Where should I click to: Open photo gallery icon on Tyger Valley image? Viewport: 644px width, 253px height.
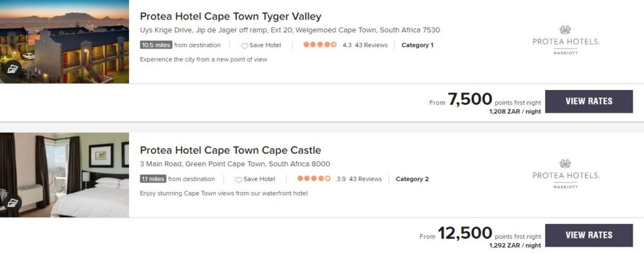pos(12,69)
